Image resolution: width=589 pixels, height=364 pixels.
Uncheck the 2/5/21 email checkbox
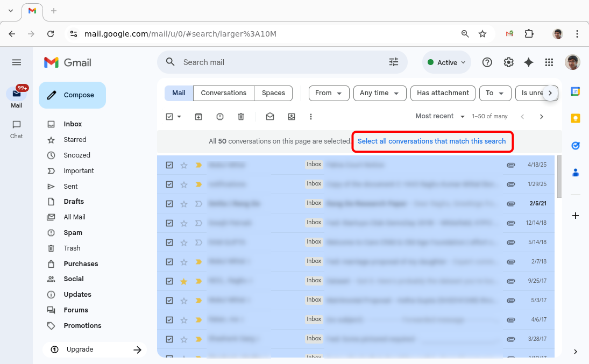click(x=169, y=204)
